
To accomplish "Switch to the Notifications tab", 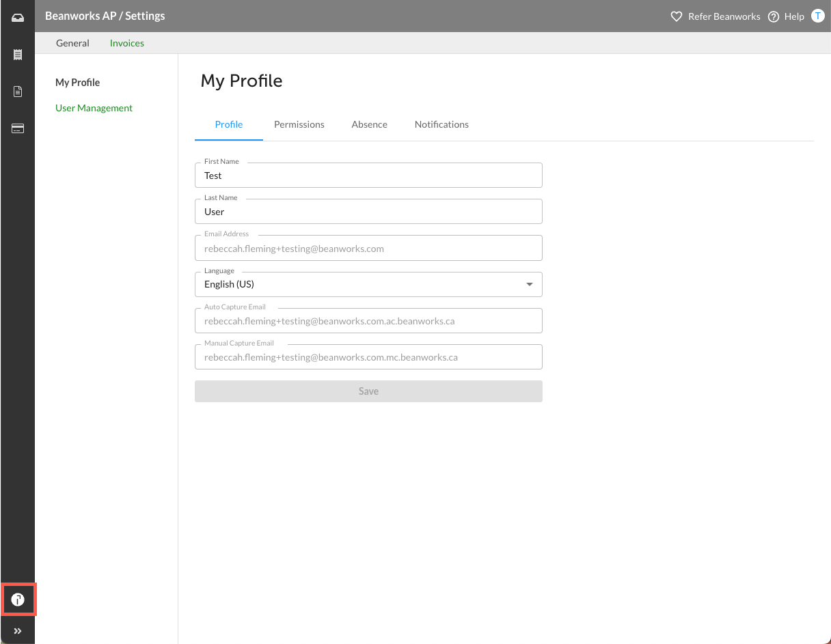I will pyautogui.click(x=441, y=124).
